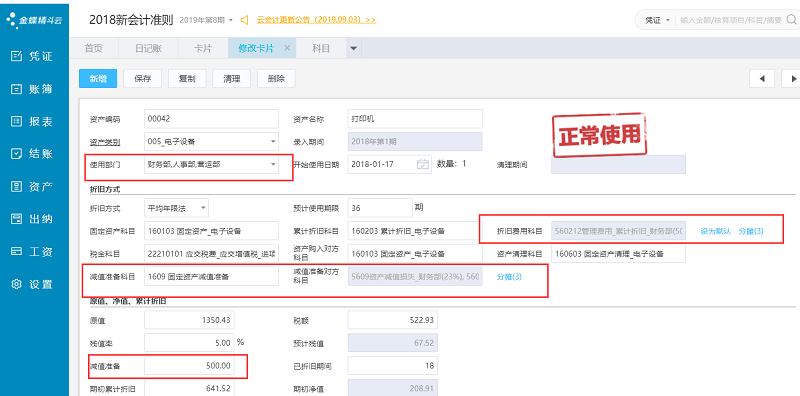Image resolution: width=800 pixels, height=396 pixels.
Task: Click the 2018新会计准则 title
Action: tap(131, 20)
